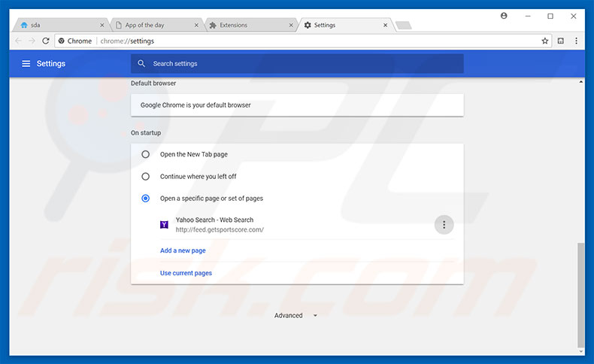594x364 pixels.
Task: Open a new tab
Action: [x=404, y=26]
